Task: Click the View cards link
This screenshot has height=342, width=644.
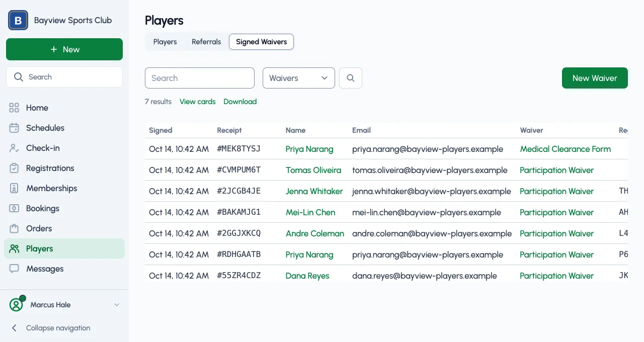Action: pyautogui.click(x=198, y=102)
